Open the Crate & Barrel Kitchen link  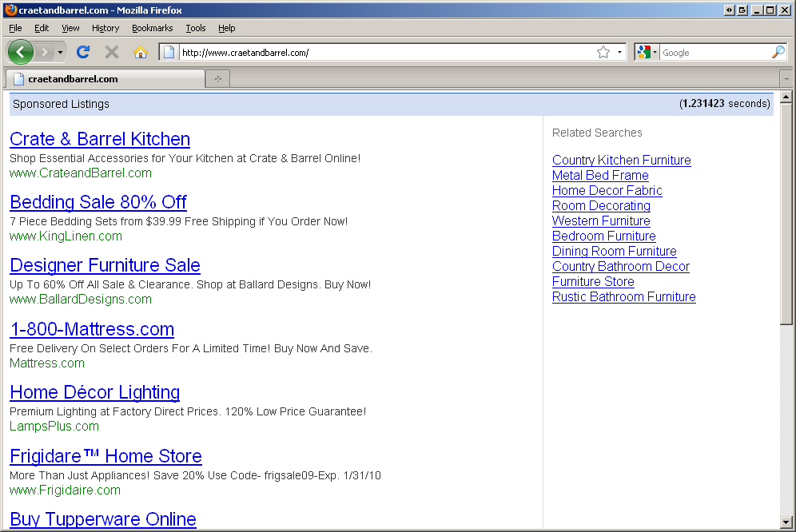100,139
